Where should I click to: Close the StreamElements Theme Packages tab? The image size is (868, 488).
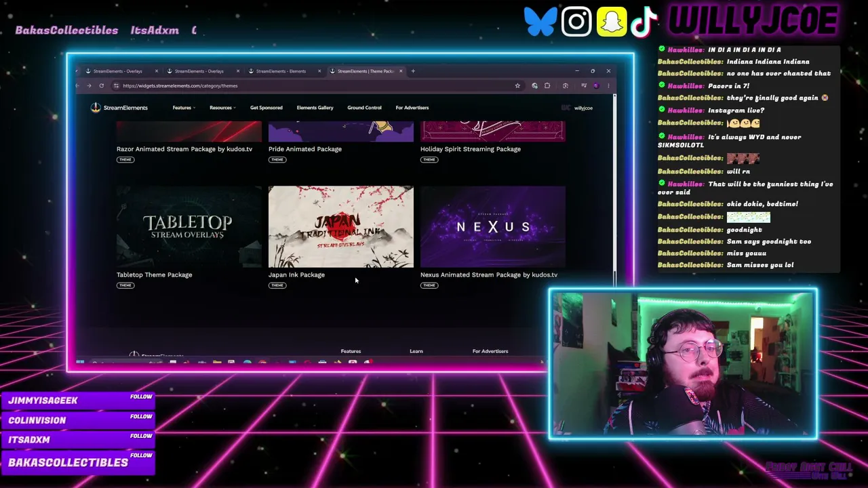401,70
